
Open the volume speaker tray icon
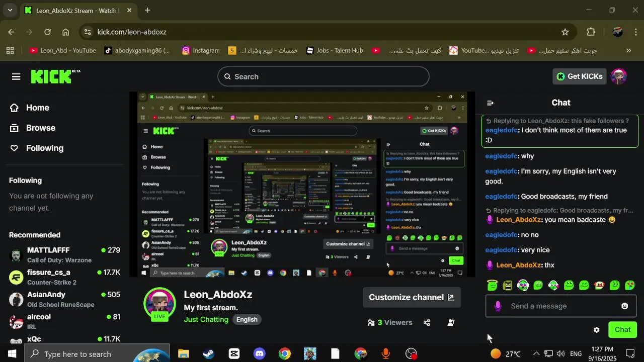tap(560, 354)
